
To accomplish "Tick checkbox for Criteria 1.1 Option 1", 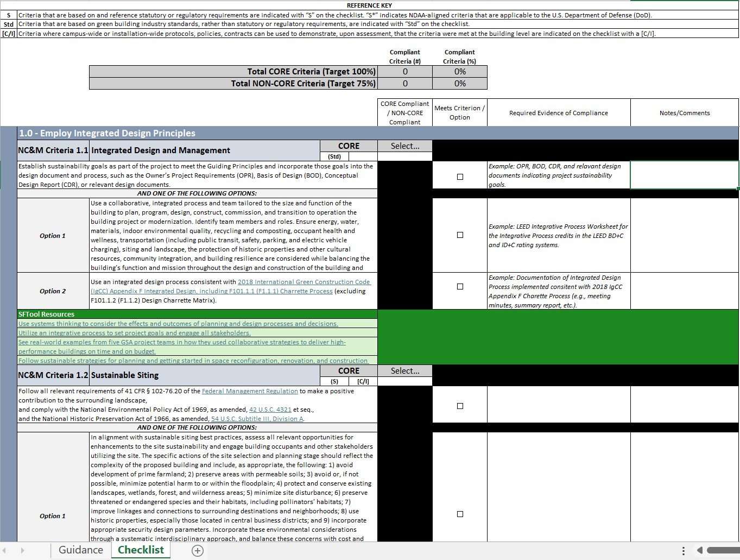I will [x=460, y=235].
